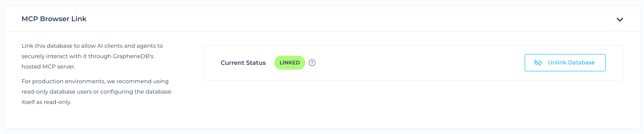Click the 'hosted MCP server.' text line
The height and width of the screenshot is (134, 644).
[x=48, y=67]
